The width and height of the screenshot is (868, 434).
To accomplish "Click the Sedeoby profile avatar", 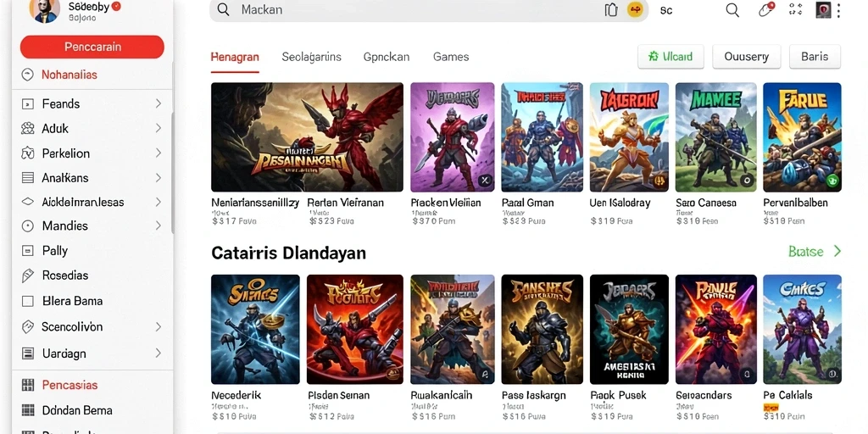I will click(44, 10).
